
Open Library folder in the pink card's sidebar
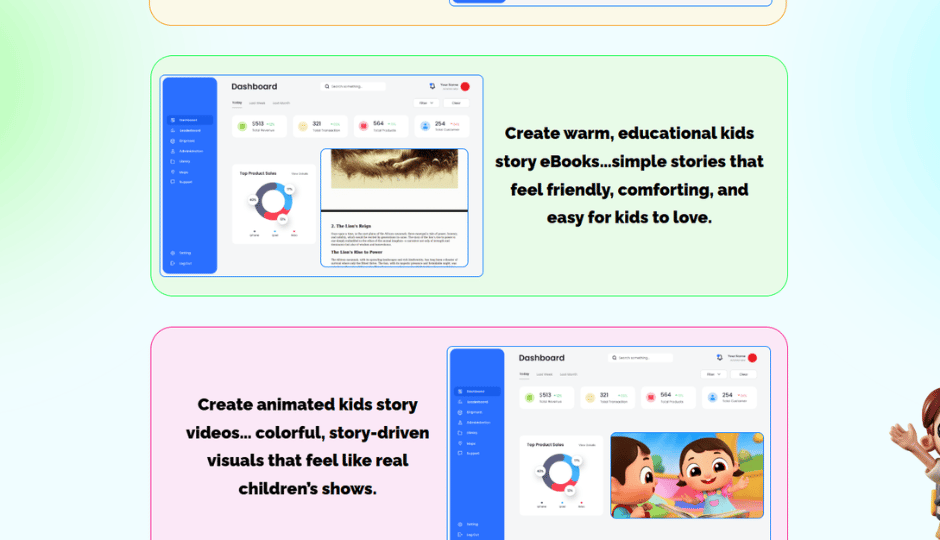click(x=468, y=433)
